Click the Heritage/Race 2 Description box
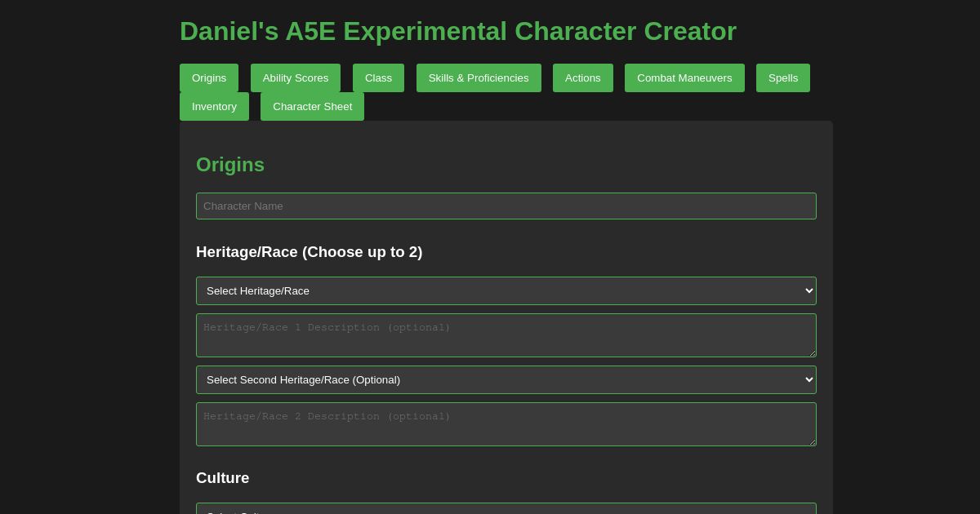Image resolution: width=980 pixels, height=514 pixels. pos(506,423)
